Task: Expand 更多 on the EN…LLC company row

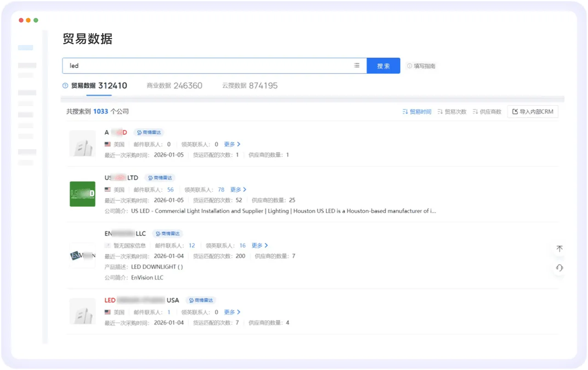Action: point(260,245)
